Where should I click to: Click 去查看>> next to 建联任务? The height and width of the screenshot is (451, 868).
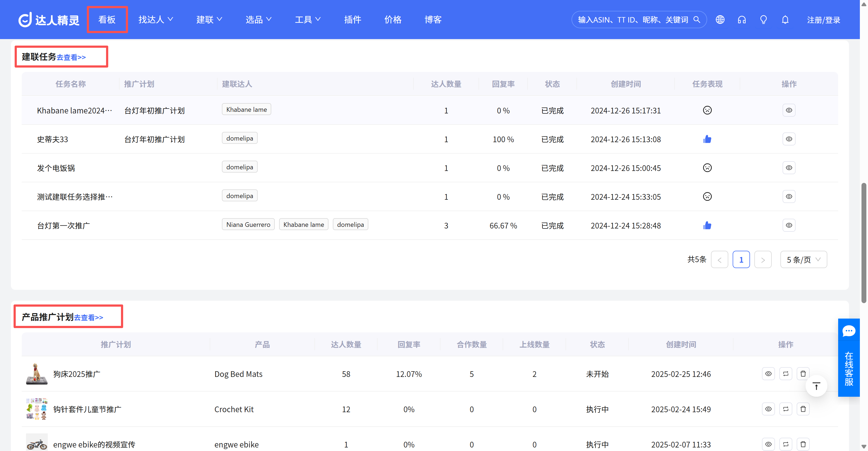pos(71,57)
